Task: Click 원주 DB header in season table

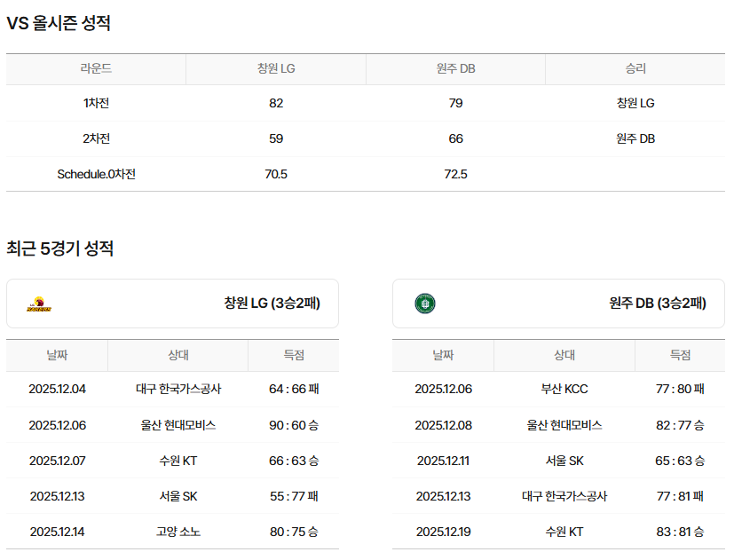Action: (455, 69)
